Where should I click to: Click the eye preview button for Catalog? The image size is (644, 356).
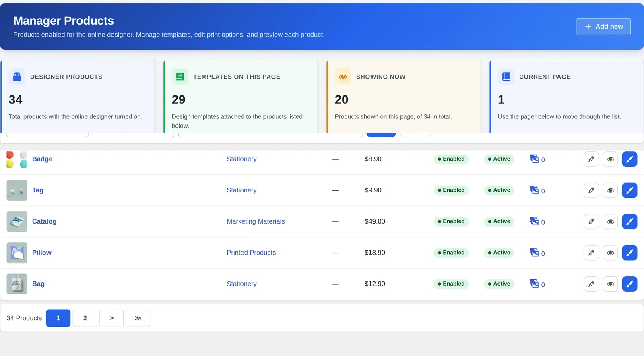pyautogui.click(x=611, y=221)
